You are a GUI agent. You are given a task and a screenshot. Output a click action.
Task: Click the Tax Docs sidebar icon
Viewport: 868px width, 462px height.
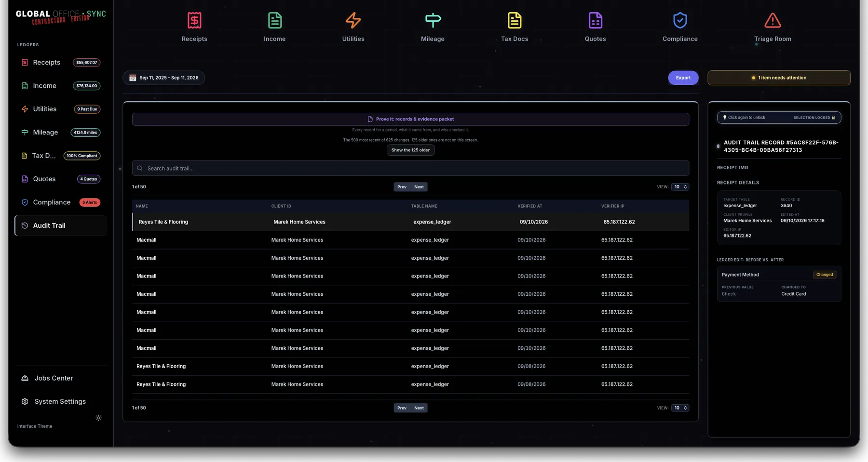(24, 156)
